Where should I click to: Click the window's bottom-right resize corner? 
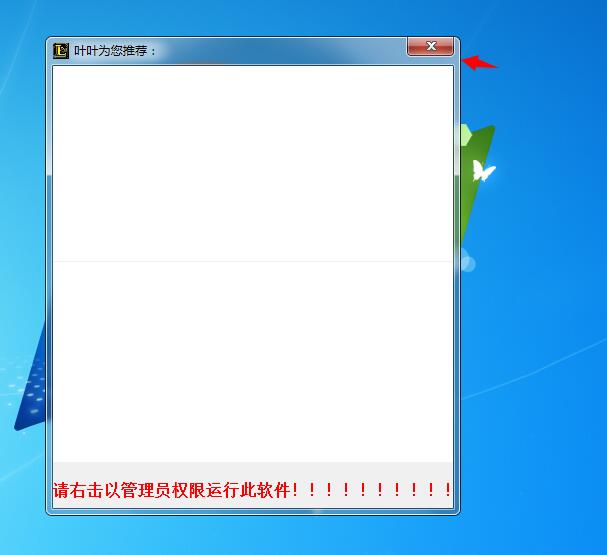point(457,511)
